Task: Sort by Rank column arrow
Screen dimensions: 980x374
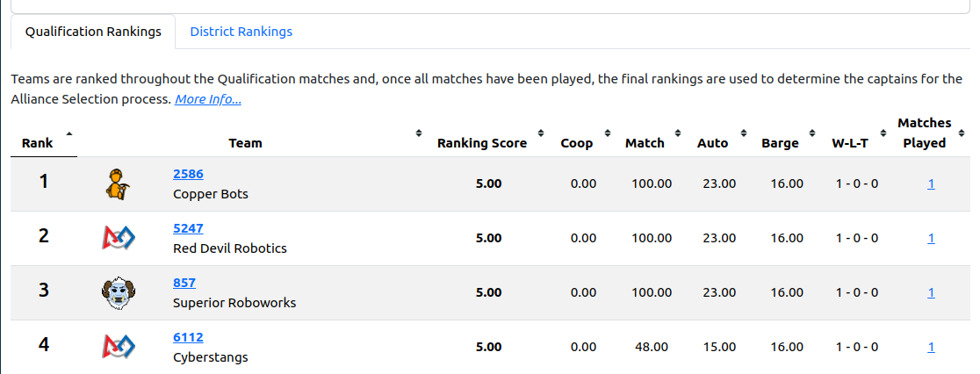Action: (69, 133)
